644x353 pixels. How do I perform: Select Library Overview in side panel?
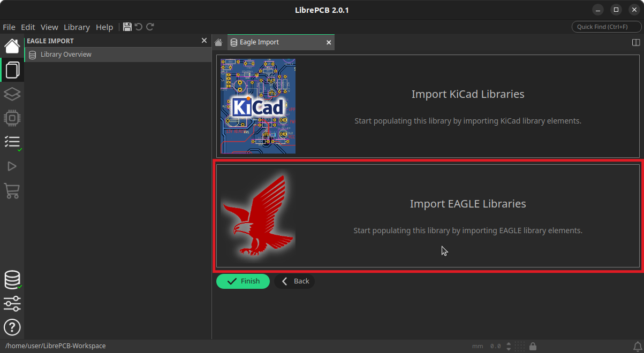point(118,55)
